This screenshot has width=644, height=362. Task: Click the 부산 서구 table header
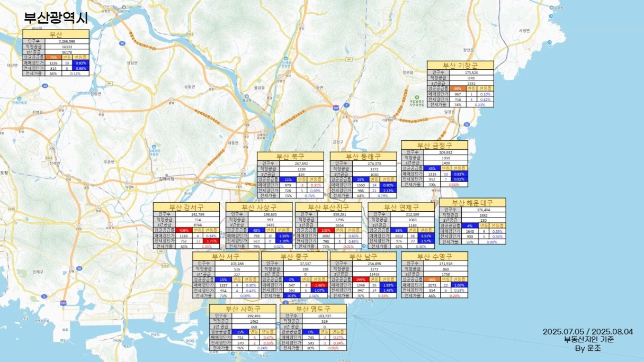(x=226, y=257)
